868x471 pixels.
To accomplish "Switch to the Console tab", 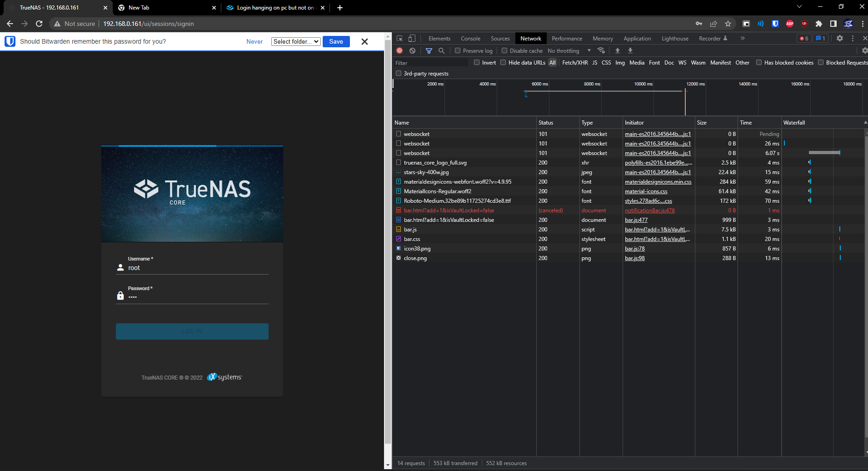I will click(470, 39).
